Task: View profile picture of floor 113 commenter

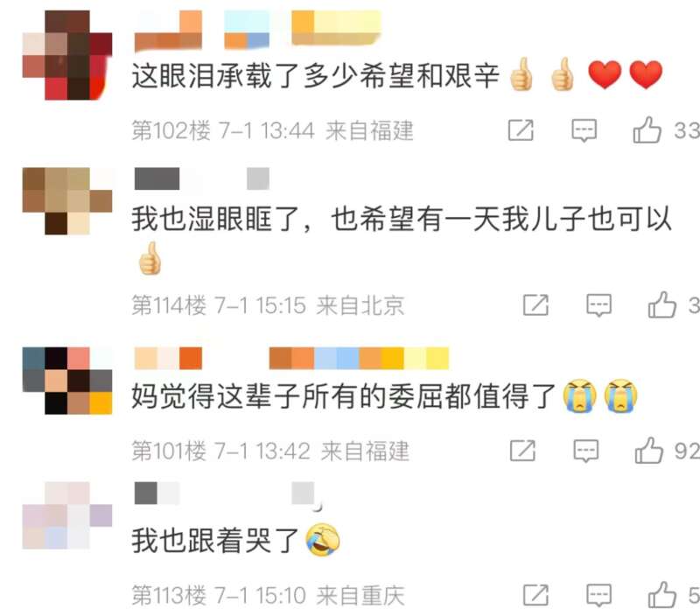Action: (67, 515)
